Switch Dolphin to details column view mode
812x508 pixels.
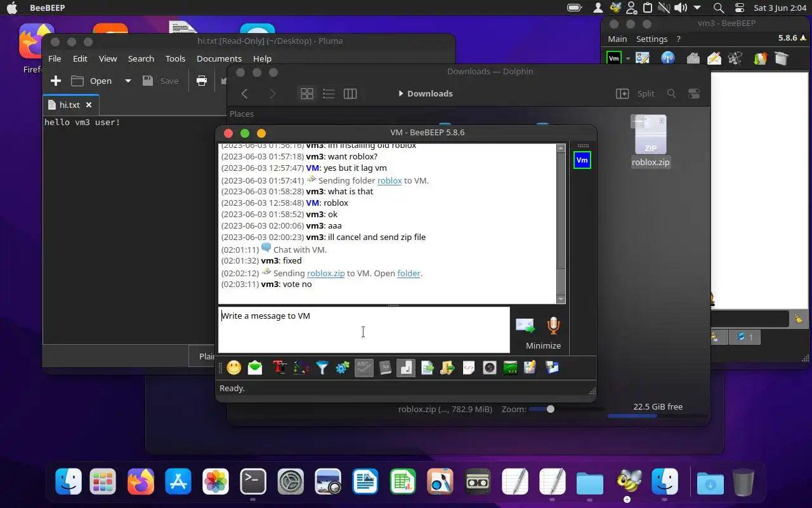350,93
